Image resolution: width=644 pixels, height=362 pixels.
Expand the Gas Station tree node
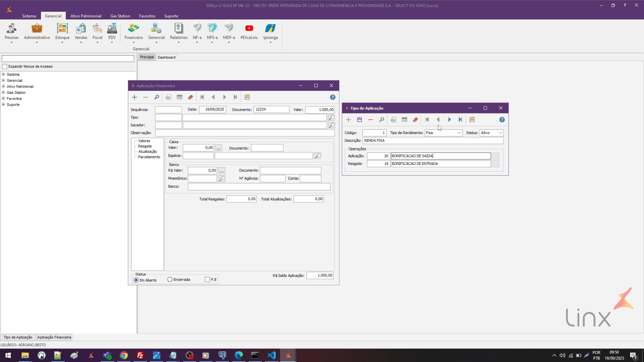pos(3,92)
